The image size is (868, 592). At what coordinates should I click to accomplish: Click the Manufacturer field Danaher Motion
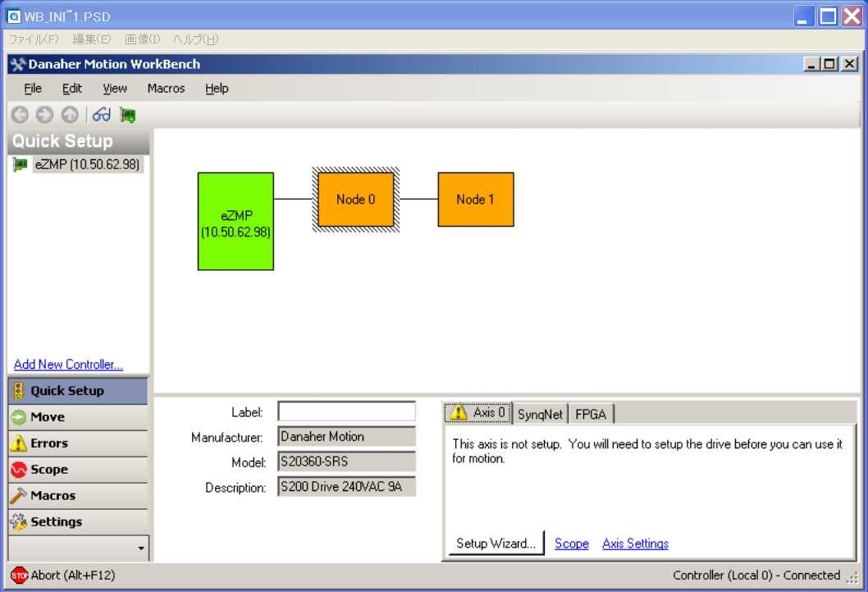tap(346, 436)
